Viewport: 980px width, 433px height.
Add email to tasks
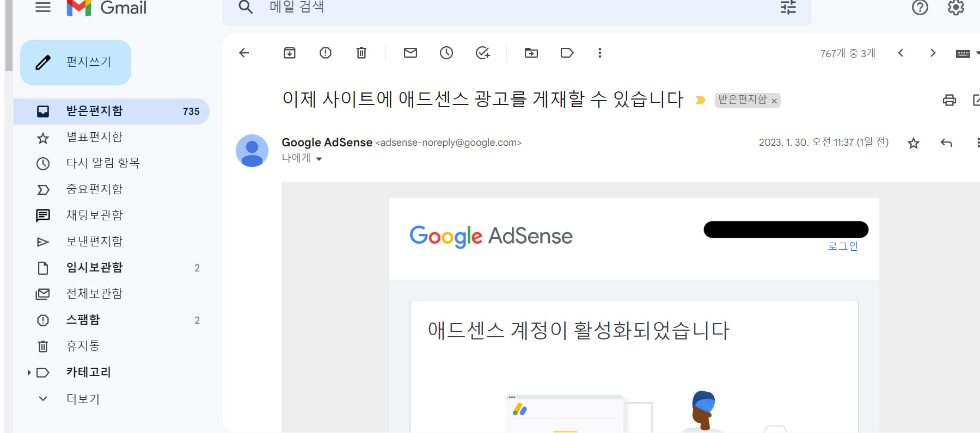click(483, 53)
